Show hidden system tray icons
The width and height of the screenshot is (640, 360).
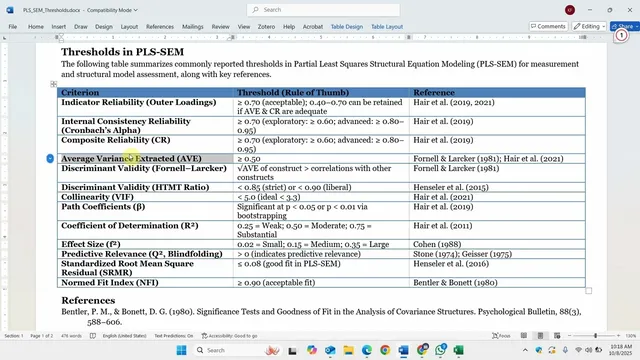pyautogui.click(x=525, y=350)
